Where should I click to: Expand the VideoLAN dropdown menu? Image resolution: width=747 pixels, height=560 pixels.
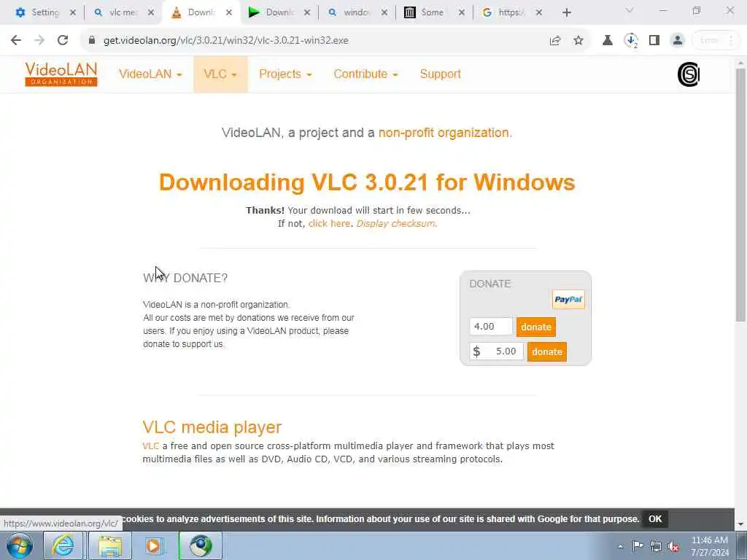150,74
